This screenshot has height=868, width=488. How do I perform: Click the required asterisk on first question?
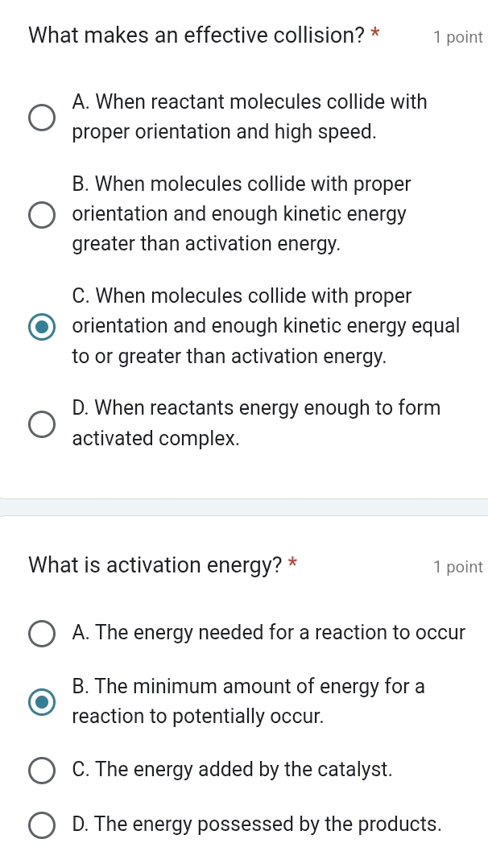pyautogui.click(x=375, y=34)
